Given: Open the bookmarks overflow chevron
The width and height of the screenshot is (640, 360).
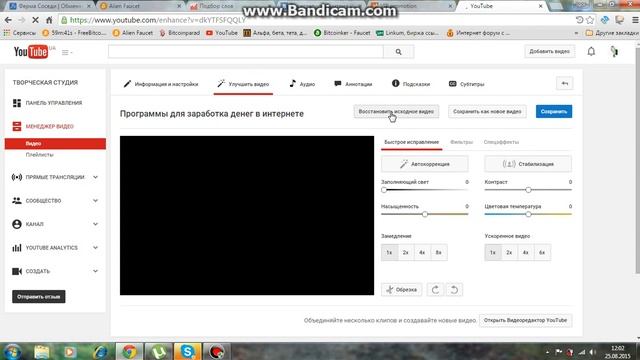Looking at the screenshot, I should pos(576,33).
